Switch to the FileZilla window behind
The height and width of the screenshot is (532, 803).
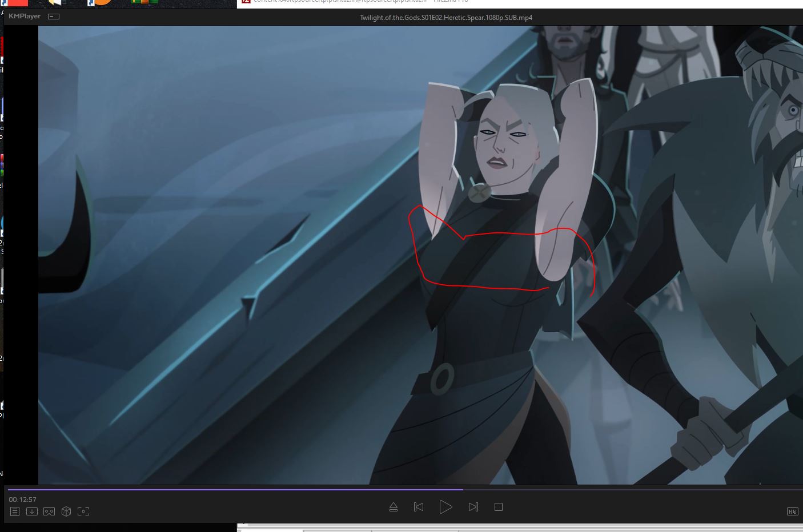tap(354, 2)
